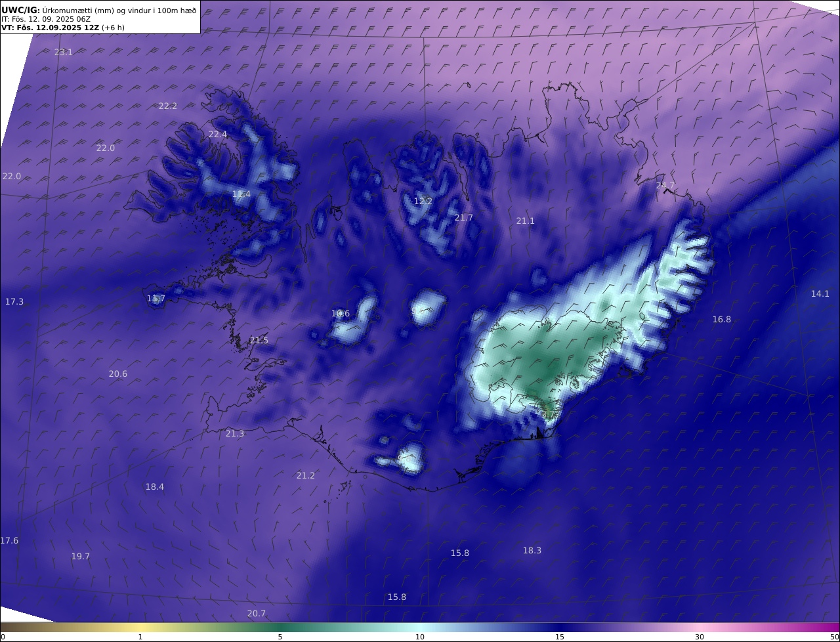Click the map value 20.6

point(118,374)
